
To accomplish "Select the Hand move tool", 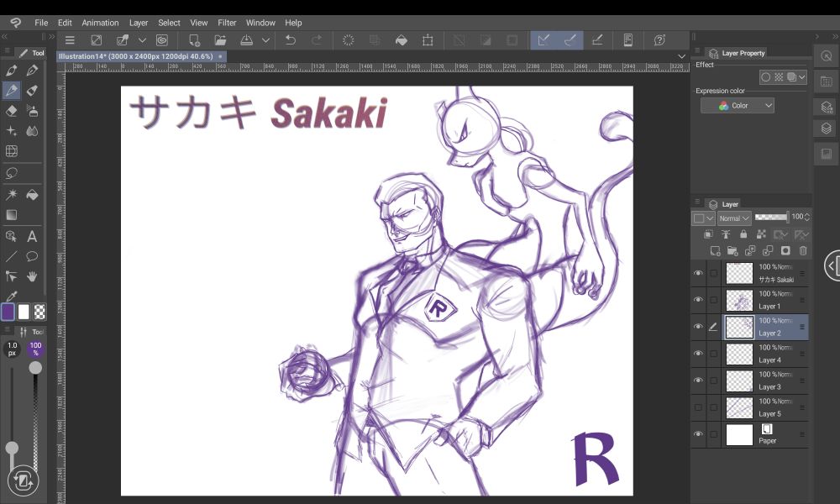I will (32, 276).
